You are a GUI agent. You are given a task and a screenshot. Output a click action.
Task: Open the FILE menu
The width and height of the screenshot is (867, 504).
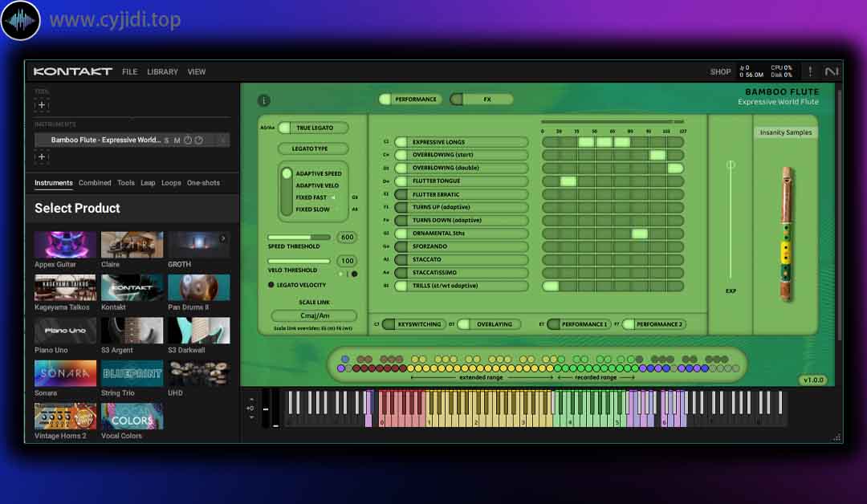130,72
